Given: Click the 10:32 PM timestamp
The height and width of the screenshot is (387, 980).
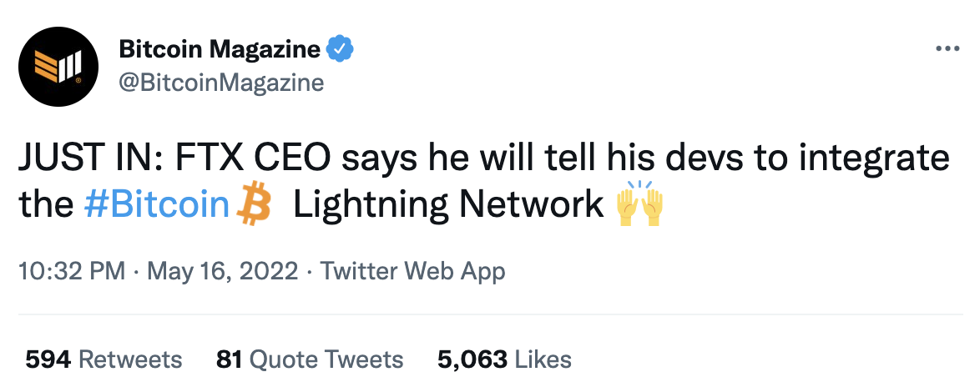Looking at the screenshot, I should point(71,271).
